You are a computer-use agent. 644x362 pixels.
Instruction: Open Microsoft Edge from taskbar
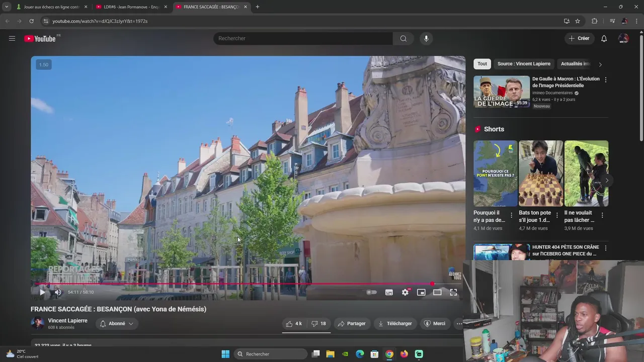point(360,354)
